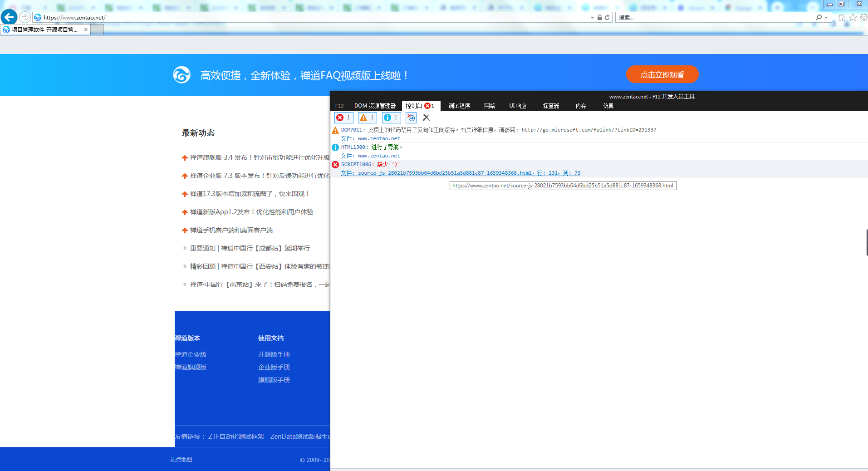The width and height of the screenshot is (868, 471).
Task: Toggle the red error messages filter
Action: 343,118
